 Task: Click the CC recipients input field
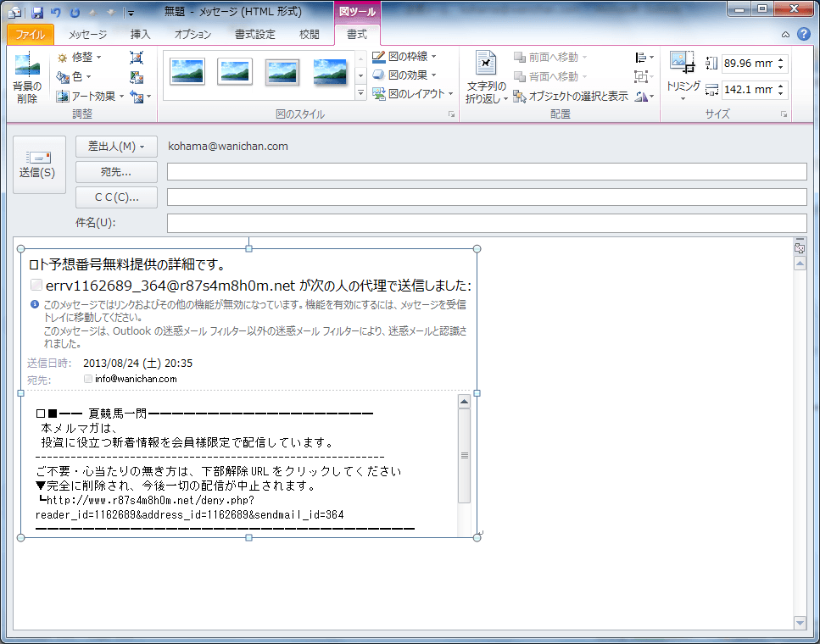coord(487,197)
